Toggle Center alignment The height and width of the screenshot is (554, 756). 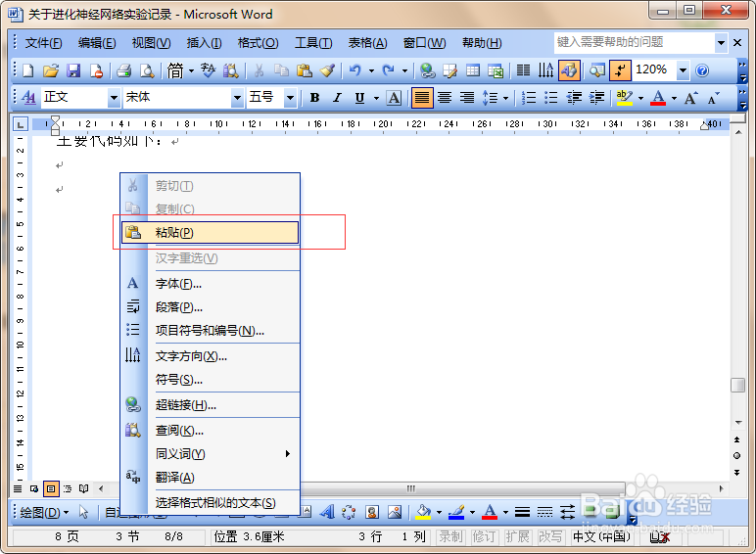click(445, 98)
